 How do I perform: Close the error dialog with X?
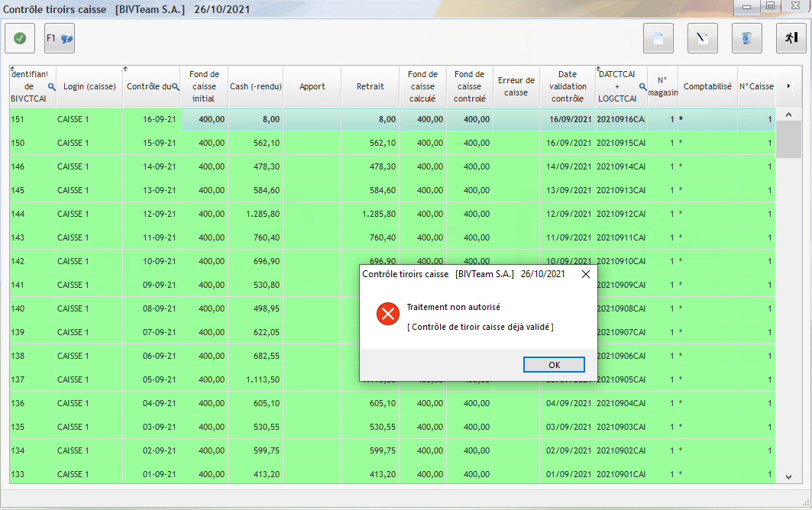[x=586, y=273]
